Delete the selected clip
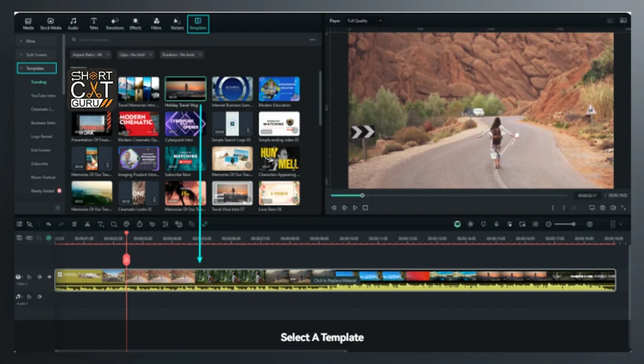The height and width of the screenshot is (364, 644). tap(74, 224)
